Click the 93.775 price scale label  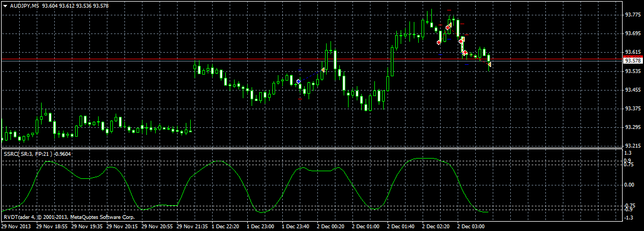click(x=632, y=14)
